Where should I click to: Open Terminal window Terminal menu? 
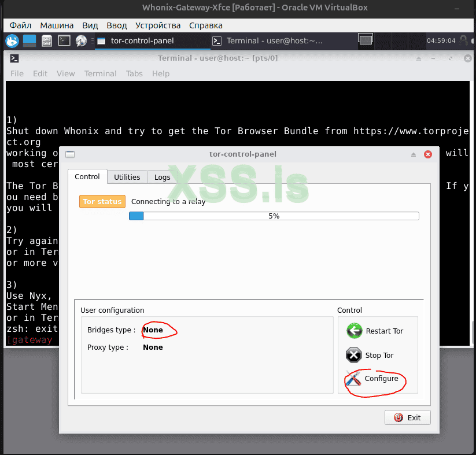click(101, 74)
